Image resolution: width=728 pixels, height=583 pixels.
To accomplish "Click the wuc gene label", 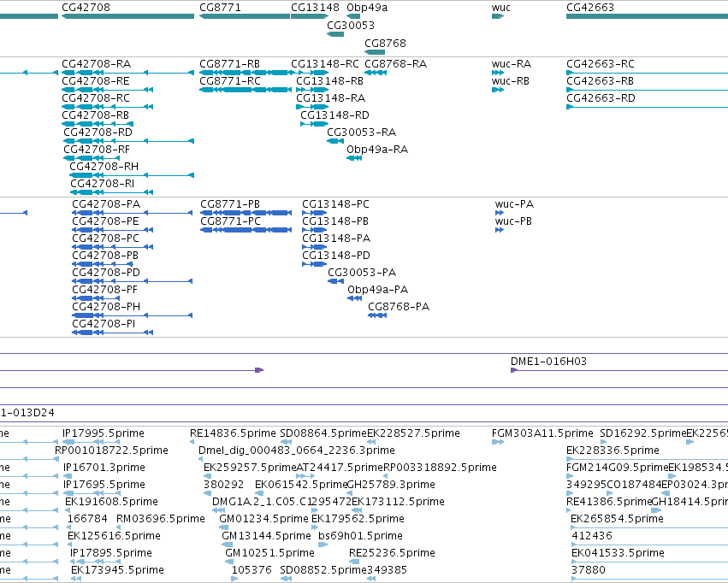I will pos(501,8).
